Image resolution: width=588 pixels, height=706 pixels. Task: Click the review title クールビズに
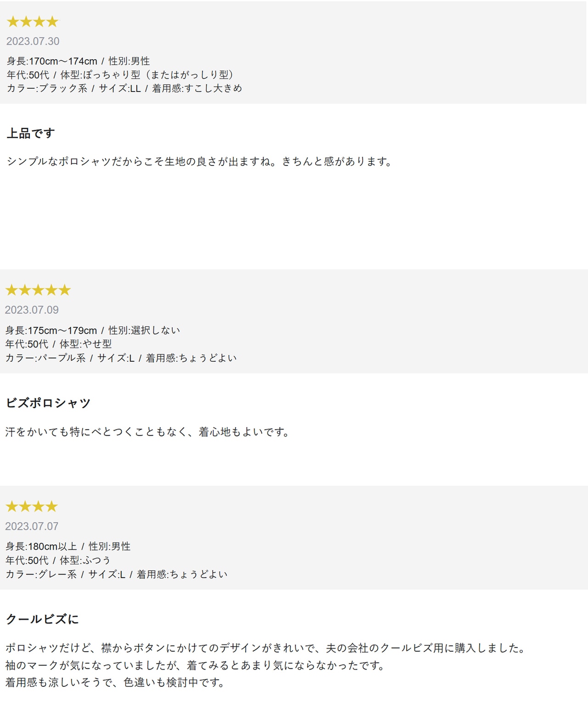pyautogui.click(x=42, y=619)
